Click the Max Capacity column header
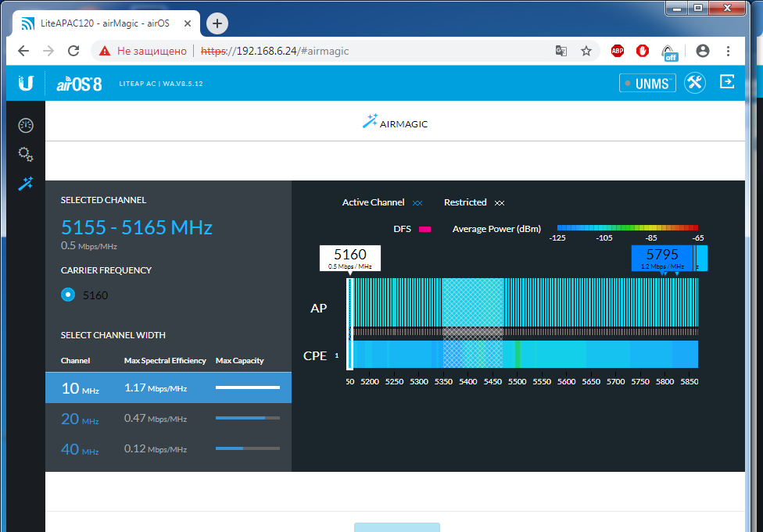763x532 pixels. pos(239,360)
